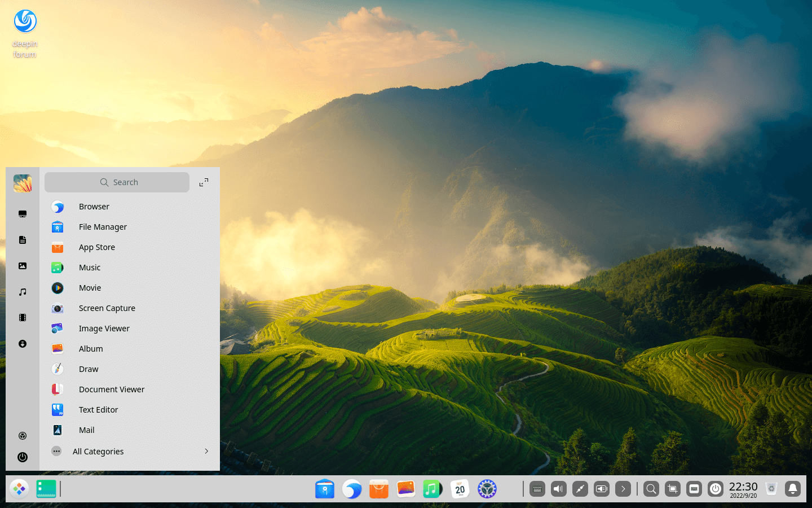812x508 pixels.
Task: Open Control Center gear in launcher sidebar
Action: pyautogui.click(x=23, y=436)
